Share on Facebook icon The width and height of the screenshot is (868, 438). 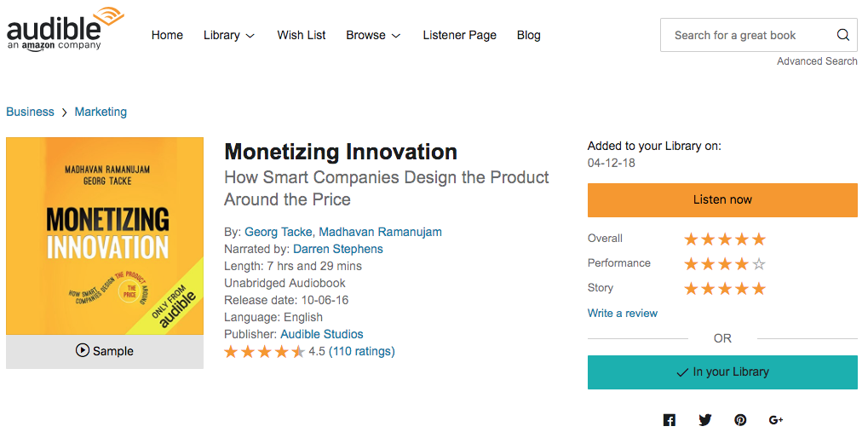[x=670, y=420]
